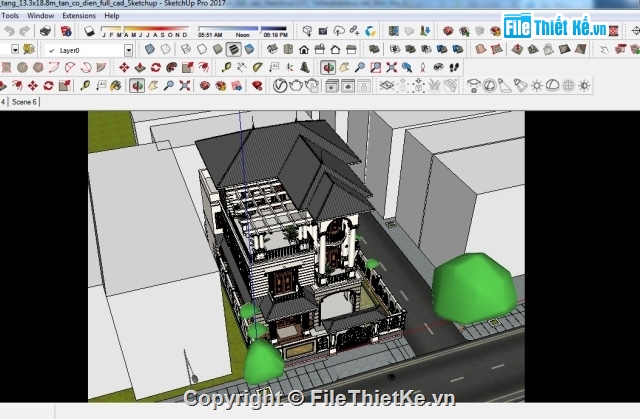The image size is (640, 419).
Task: Switch to Iso view
Action: pyautogui.click(x=272, y=49)
